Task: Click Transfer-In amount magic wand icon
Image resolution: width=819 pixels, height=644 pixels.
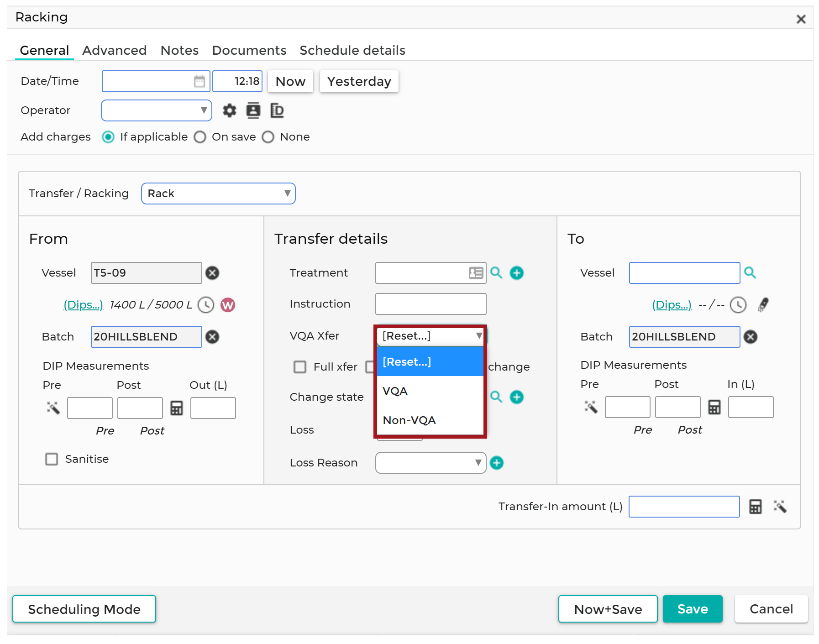Action: 780,507
